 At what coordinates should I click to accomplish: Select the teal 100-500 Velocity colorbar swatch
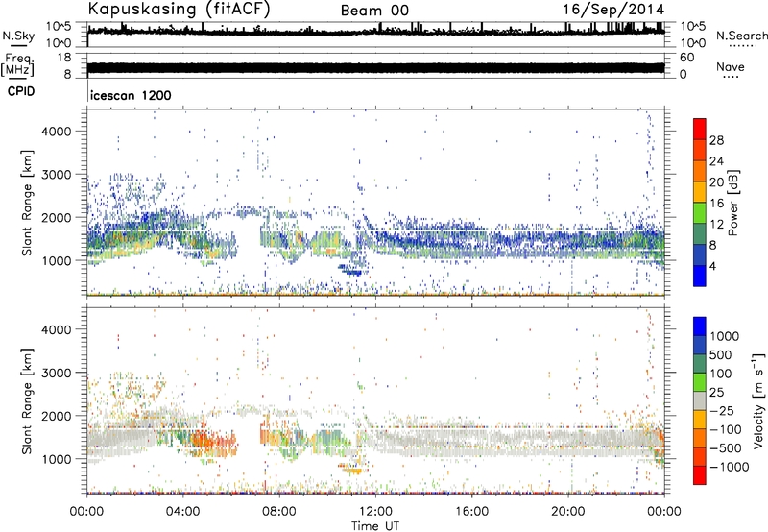point(700,364)
